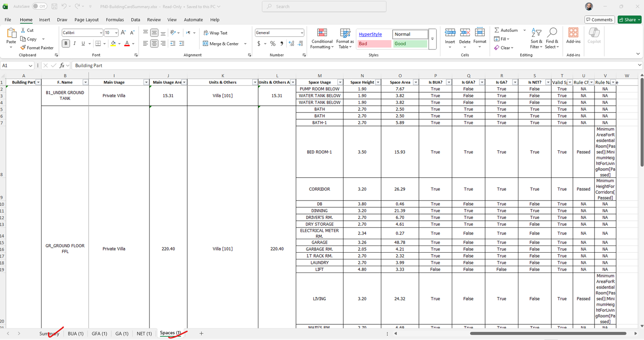Add a new worksheet
The height and width of the screenshot is (340, 644).
[x=201, y=334]
